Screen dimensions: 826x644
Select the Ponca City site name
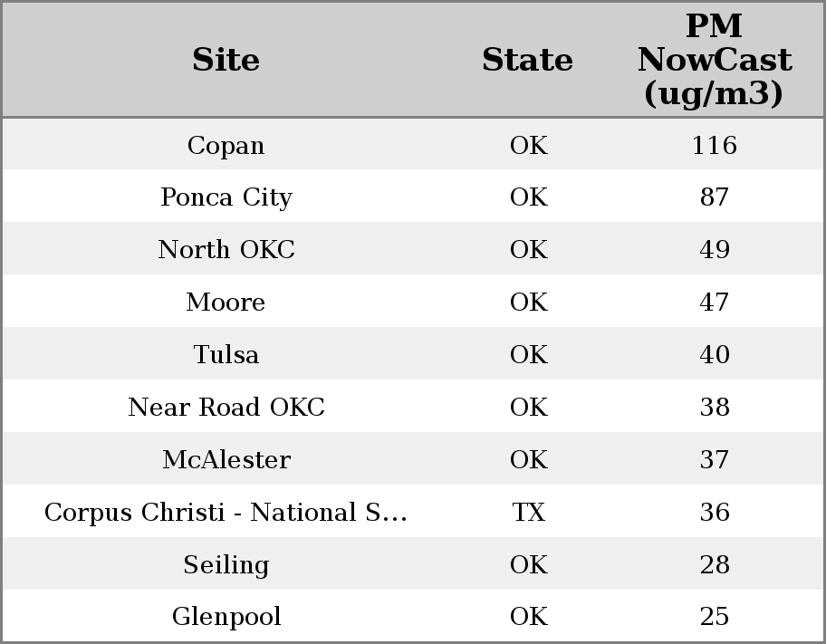(x=226, y=197)
